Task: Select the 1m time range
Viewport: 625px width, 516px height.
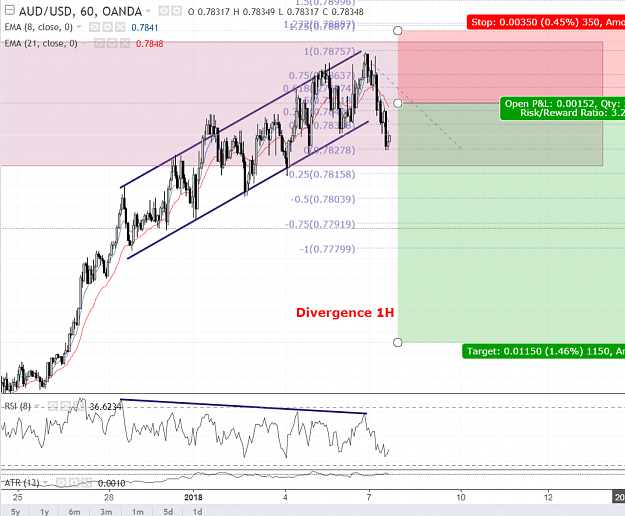Action: 138,511
